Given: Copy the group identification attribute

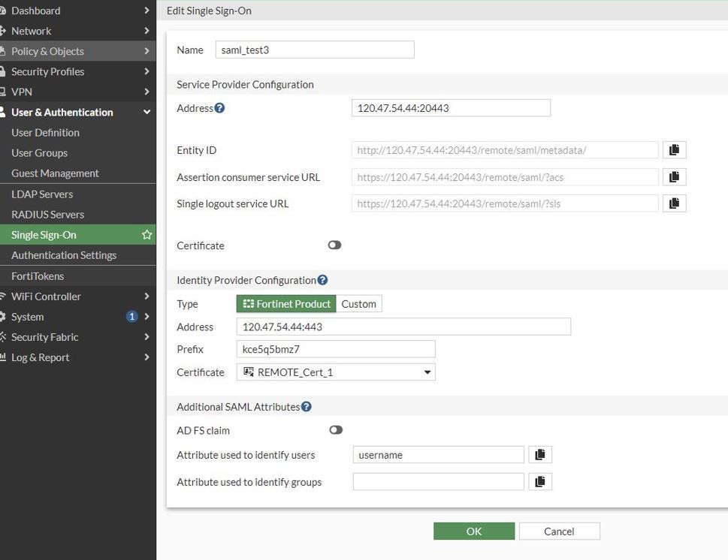Looking at the screenshot, I should pos(539,482).
